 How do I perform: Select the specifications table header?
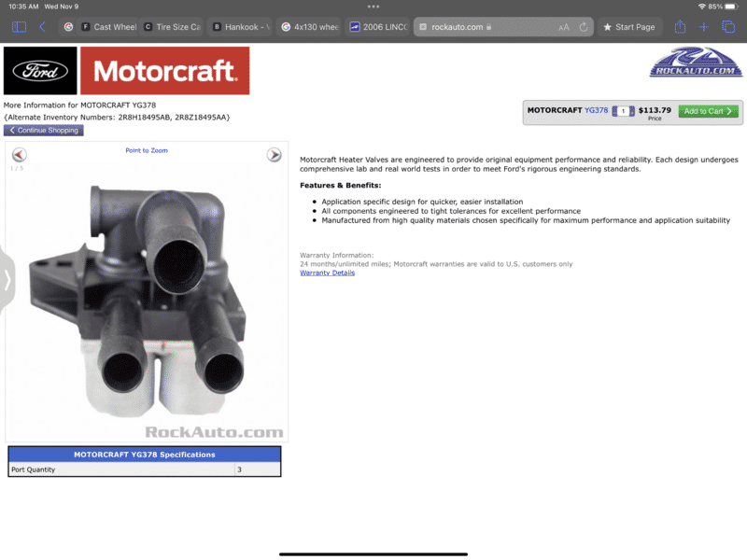coord(145,455)
